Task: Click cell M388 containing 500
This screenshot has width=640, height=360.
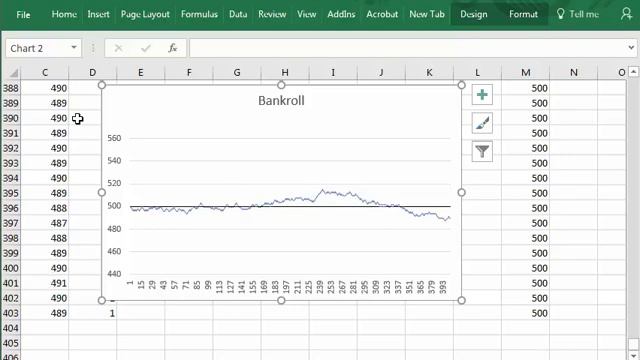Action: (x=525, y=88)
